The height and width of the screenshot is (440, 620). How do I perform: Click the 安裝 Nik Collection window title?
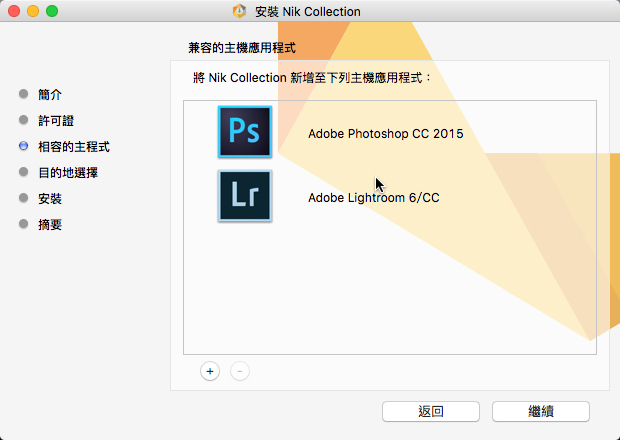pyautogui.click(x=307, y=12)
